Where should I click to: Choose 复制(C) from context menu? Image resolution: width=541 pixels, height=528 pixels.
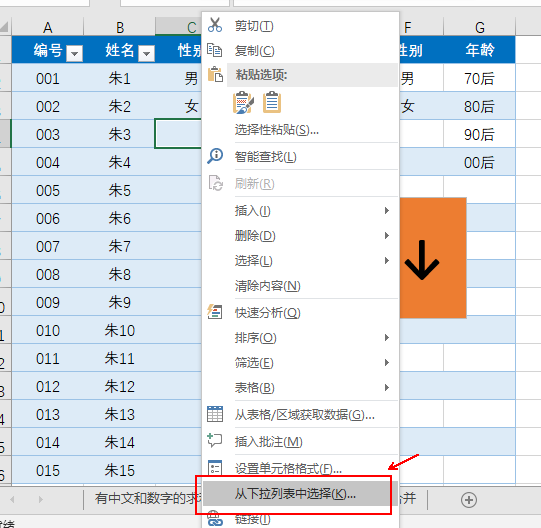(300, 50)
